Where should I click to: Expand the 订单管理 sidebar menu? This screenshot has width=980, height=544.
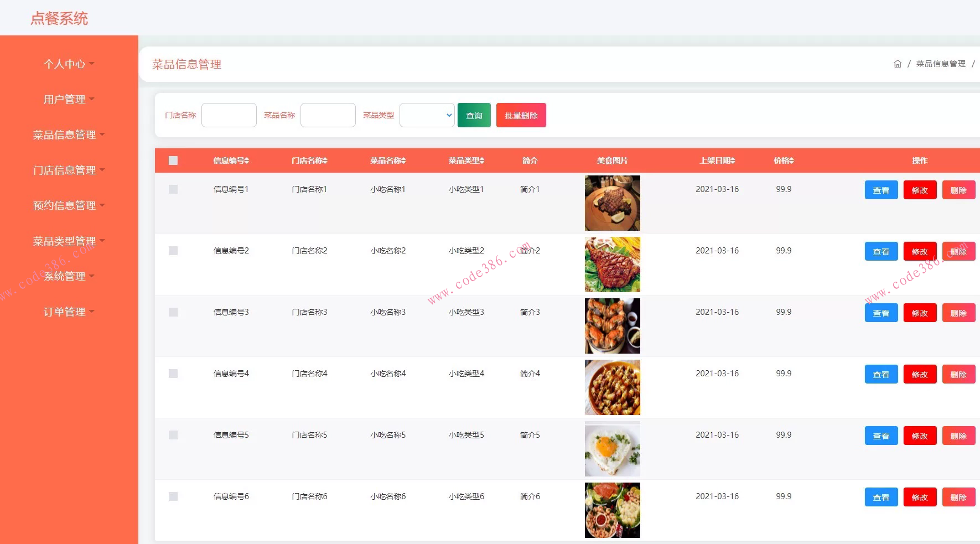[69, 312]
